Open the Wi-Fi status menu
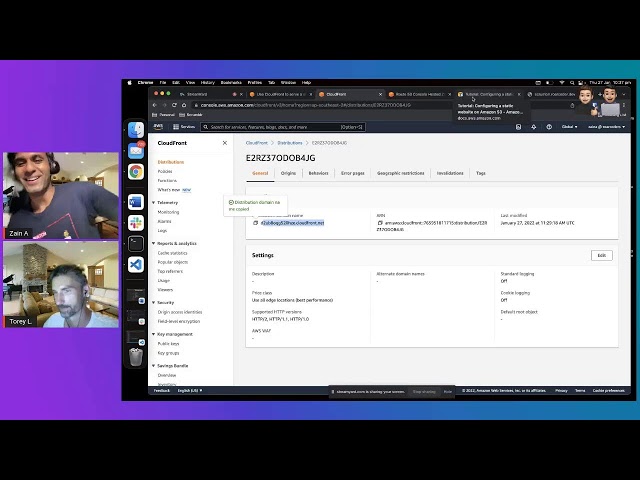Image resolution: width=640 pixels, height=480 pixels. (x=562, y=82)
